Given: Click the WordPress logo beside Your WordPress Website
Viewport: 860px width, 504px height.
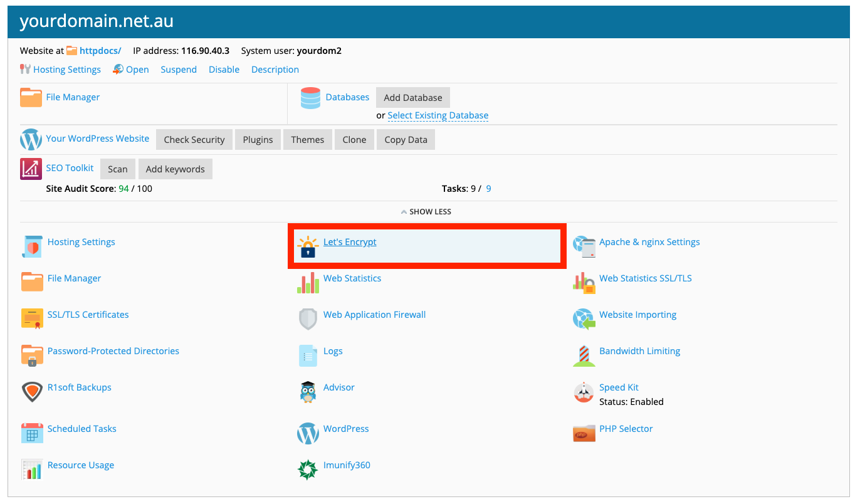Looking at the screenshot, I should click(31, 139).
